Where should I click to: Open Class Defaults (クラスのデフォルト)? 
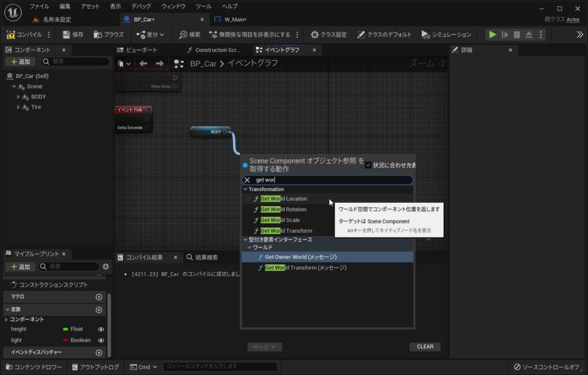coord(384,34)
